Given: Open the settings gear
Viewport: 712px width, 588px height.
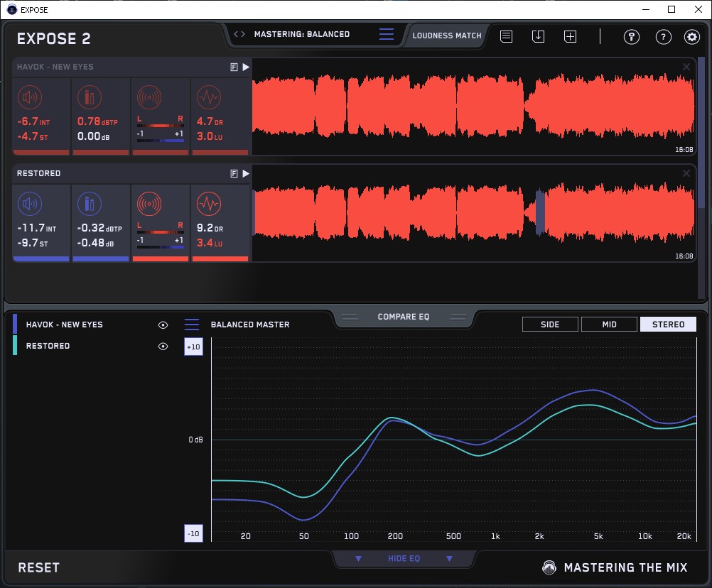Looking at the screenshot, I should pos(691,37).
